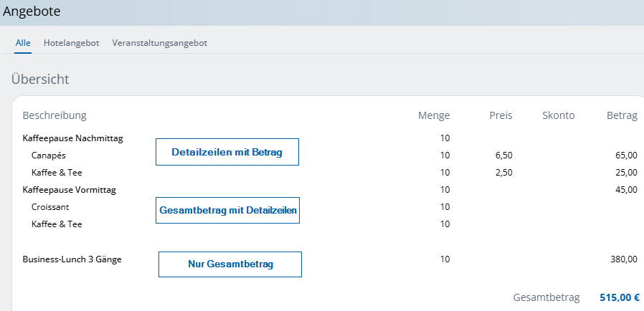Select the Business-Lunch 3 Gänge row

(x=72, y=259)
